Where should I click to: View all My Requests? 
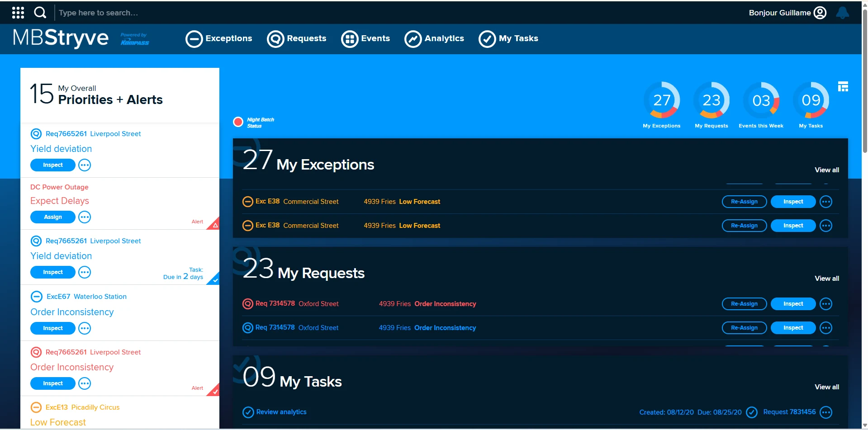point(827,279)
